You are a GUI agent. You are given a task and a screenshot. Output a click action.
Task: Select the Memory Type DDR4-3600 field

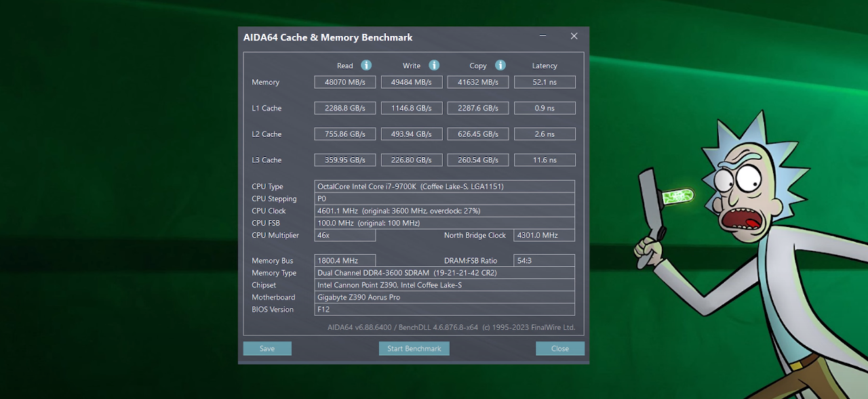pos(444,273)
